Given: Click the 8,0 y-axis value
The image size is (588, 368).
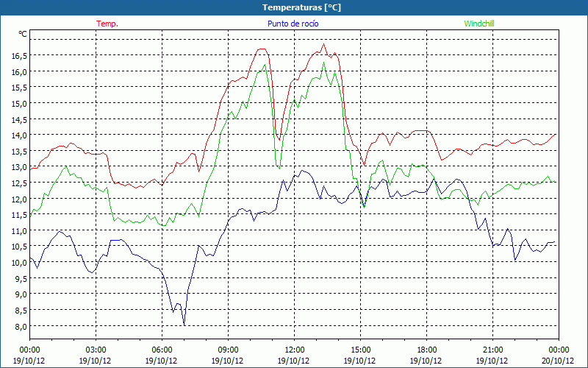Looking at the screenshot, I should tap(21, 326).
